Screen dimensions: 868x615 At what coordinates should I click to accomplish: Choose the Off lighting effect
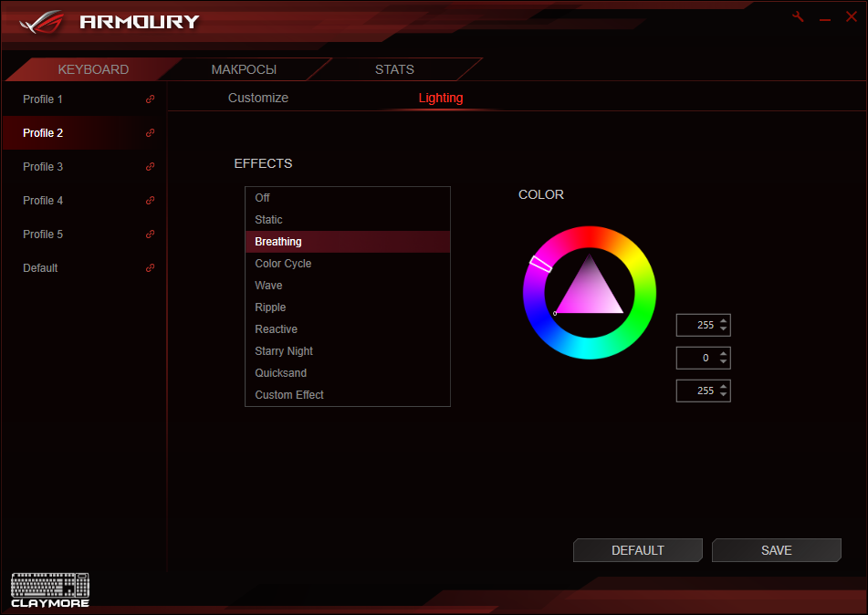click(348, 198)
